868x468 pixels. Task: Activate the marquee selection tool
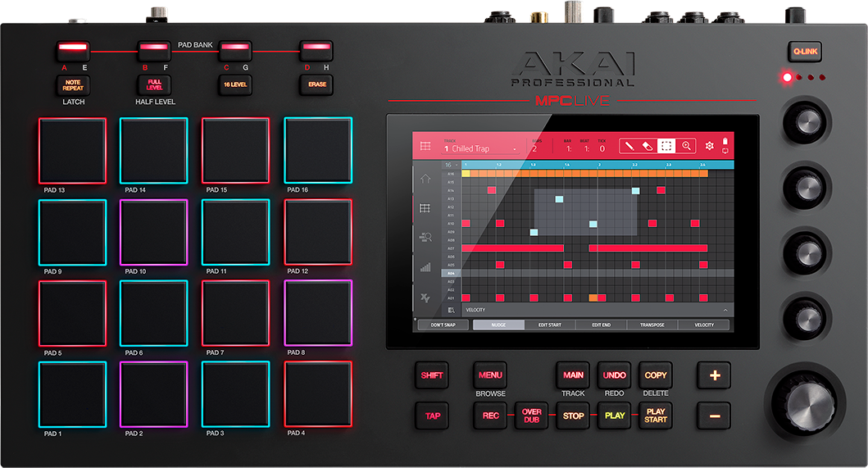click(667, 146)
